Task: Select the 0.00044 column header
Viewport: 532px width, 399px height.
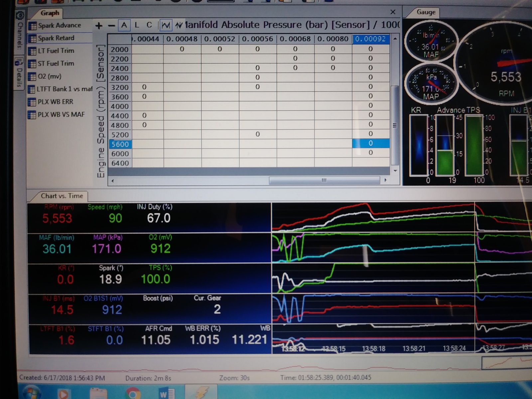Action: pyautogui.click(x=148, y=39)
